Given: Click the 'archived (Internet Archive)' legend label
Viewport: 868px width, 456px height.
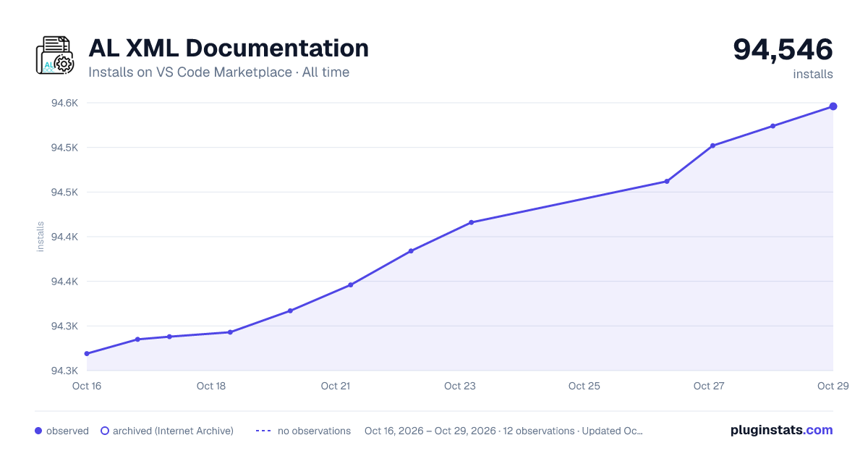Looking at the screenshot, I should 173,431.
